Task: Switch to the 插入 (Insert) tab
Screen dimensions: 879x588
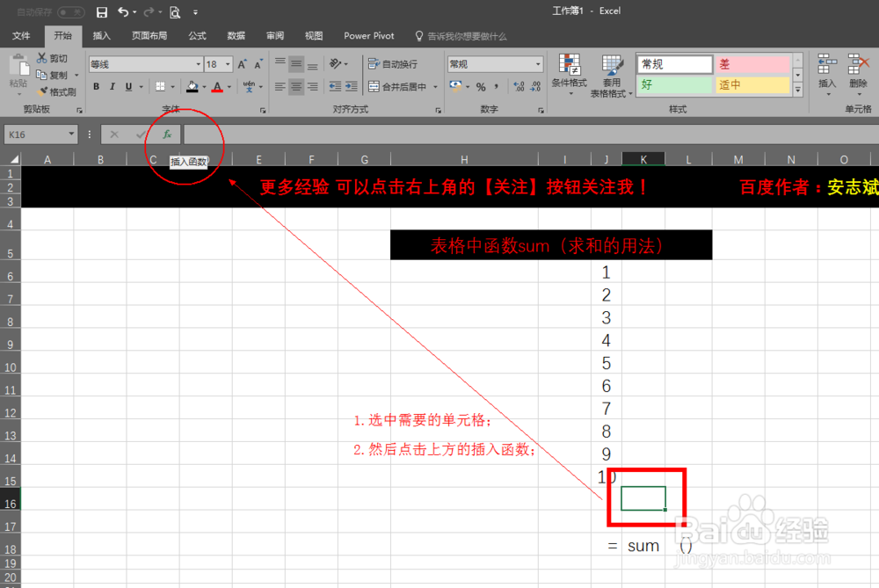Action: pyautogui.click(x=101, y=36)
